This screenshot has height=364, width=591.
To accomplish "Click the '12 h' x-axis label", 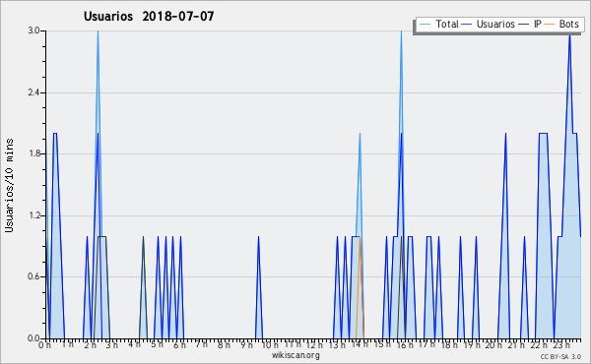I will coord(314,344).
